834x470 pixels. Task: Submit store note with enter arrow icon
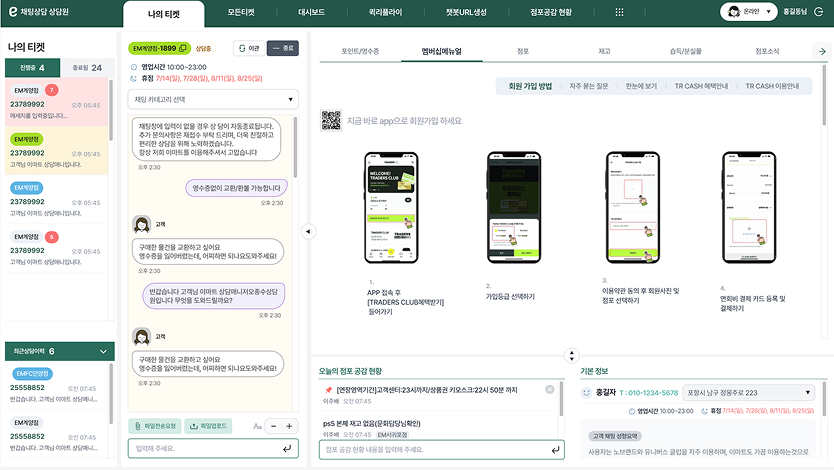[555, 449]
